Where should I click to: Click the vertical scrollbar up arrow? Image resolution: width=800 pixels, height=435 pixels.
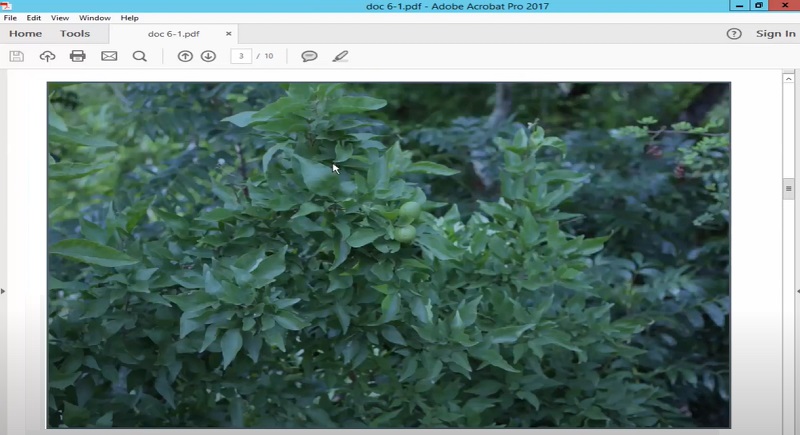pos(788,79)
